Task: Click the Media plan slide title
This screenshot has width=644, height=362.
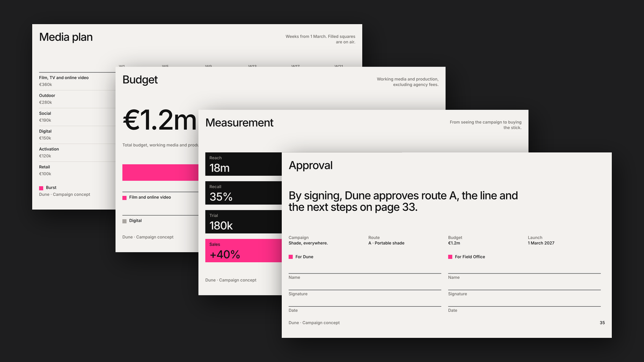Action: (66, 37)
